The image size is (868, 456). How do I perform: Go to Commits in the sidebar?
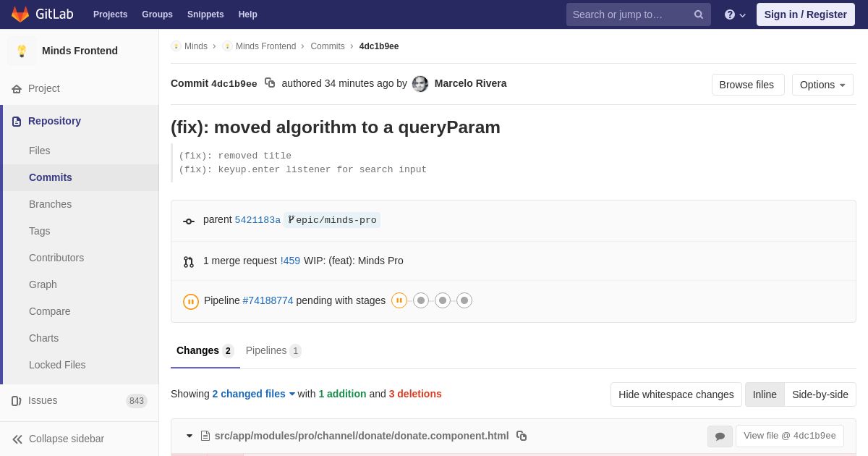(51, 177)
